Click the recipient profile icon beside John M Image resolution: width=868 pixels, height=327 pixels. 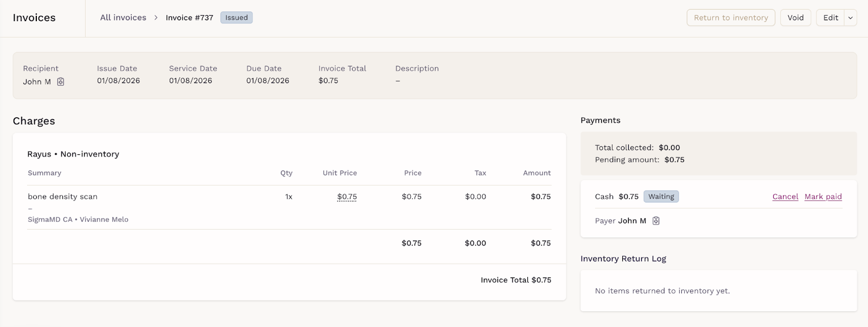61,81
